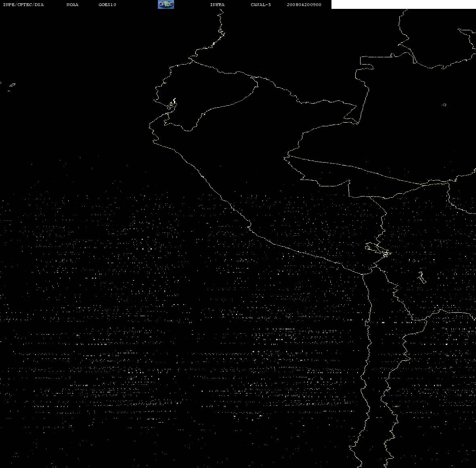This screenshot has width=476, height=468.
Task: Select the Lake Poopó outline in Bolivia
Action: [x=421, y=277]
